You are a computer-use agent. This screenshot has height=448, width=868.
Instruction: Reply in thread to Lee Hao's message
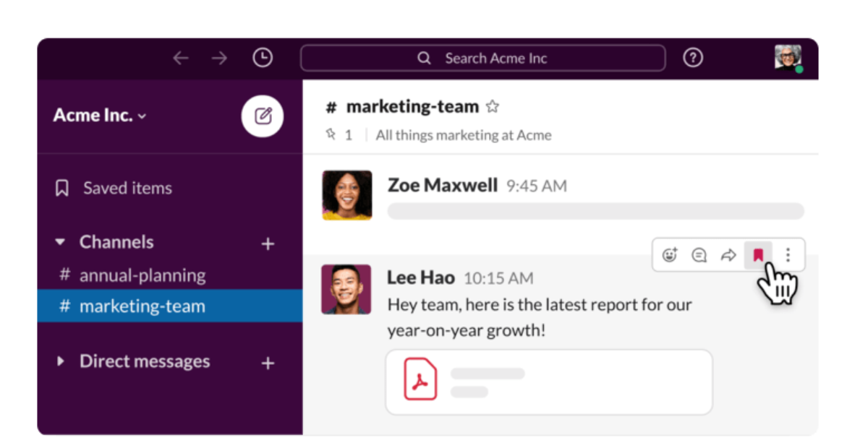pos(699,254)
